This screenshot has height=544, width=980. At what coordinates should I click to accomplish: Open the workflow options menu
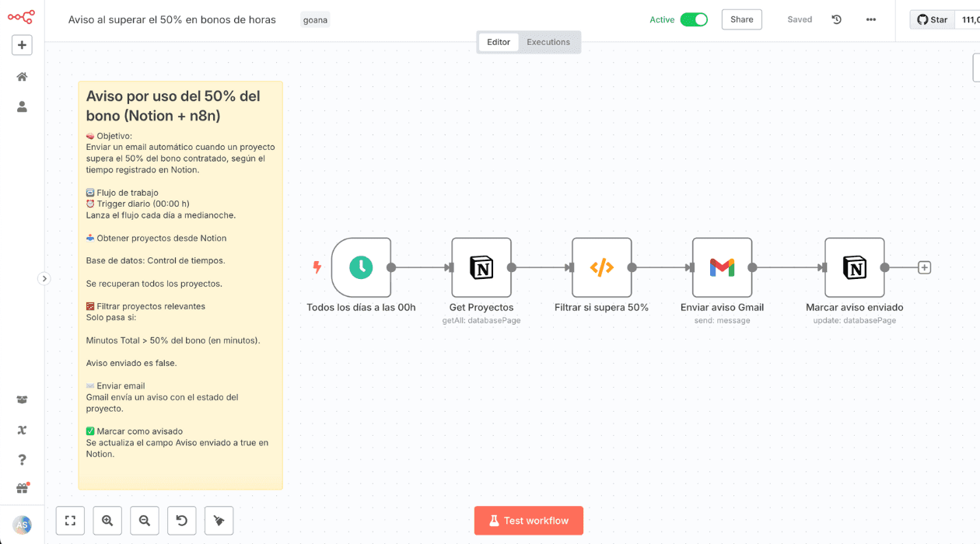[870, 19]
